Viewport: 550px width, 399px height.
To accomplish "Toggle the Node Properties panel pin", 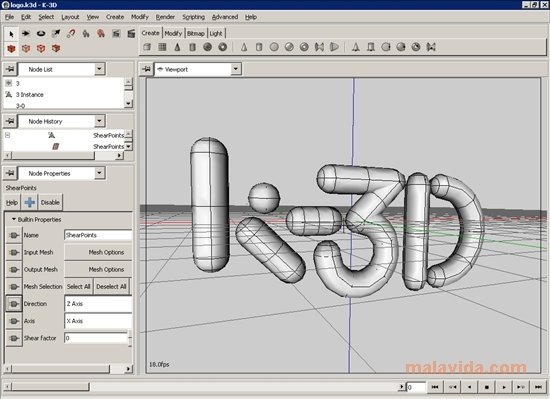I will tap(10, 173).
